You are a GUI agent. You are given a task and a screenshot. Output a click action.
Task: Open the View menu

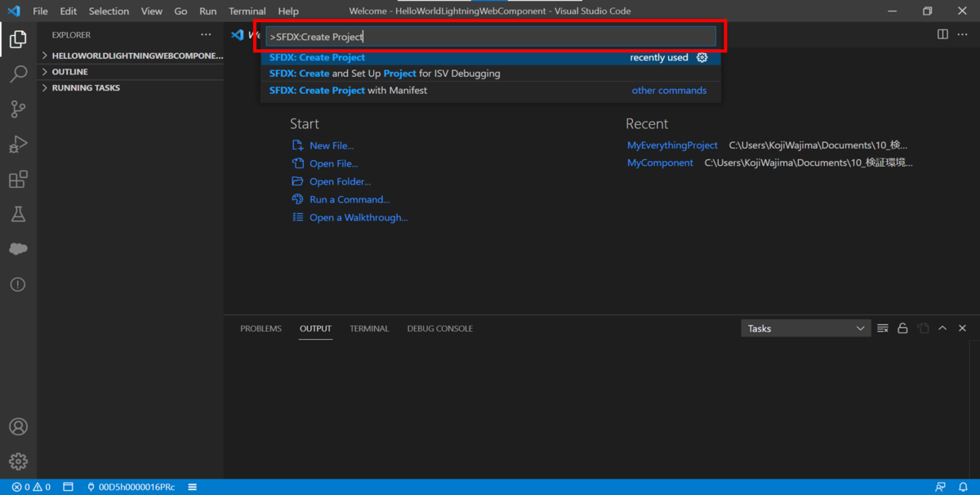pos(152,11)
